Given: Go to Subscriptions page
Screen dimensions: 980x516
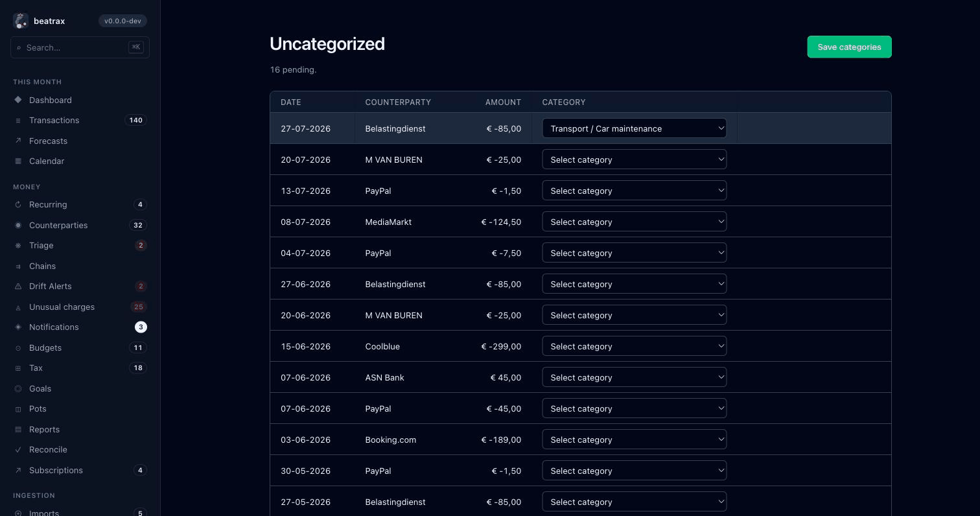Looking at the screenshot, I should (80, 471).
